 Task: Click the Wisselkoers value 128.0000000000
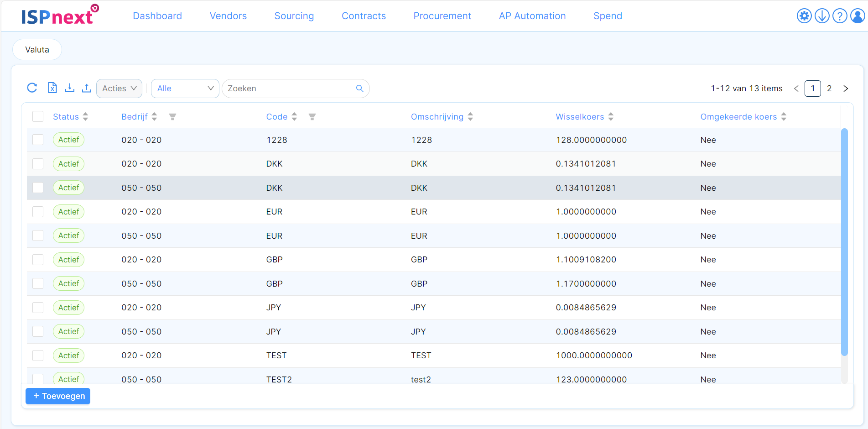pyautogui.click(x=591, y=140)
